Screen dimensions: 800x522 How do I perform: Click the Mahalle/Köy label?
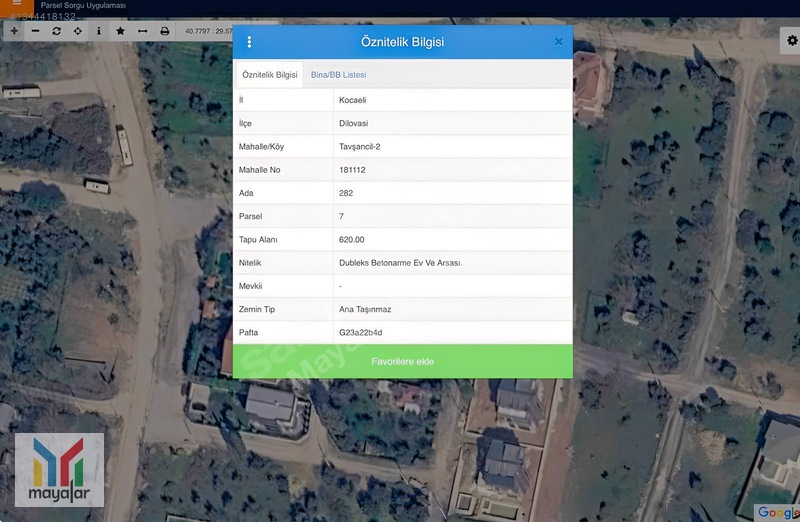pyautogui.click(x=261, y=146)
